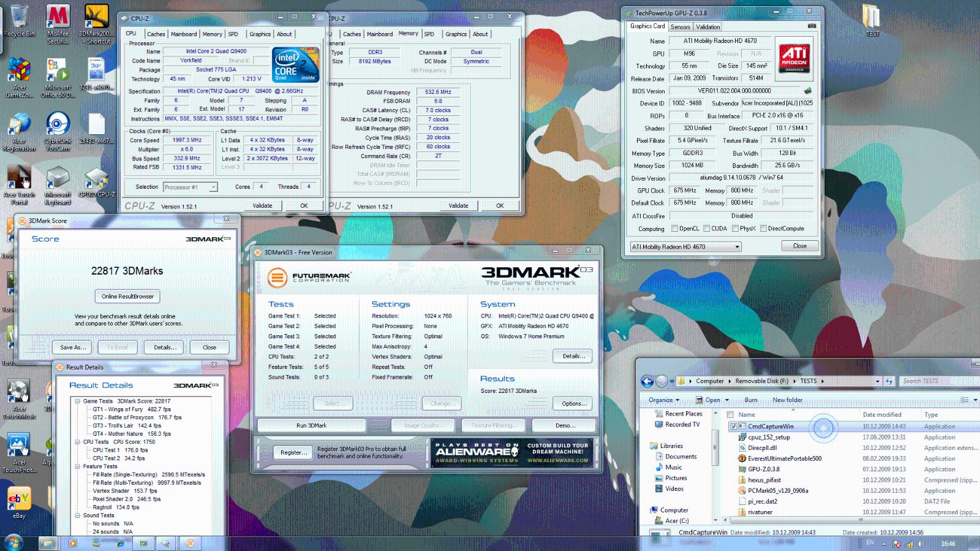
Task: Click the Action Center flag tray icon
Action: click(897, 544)
